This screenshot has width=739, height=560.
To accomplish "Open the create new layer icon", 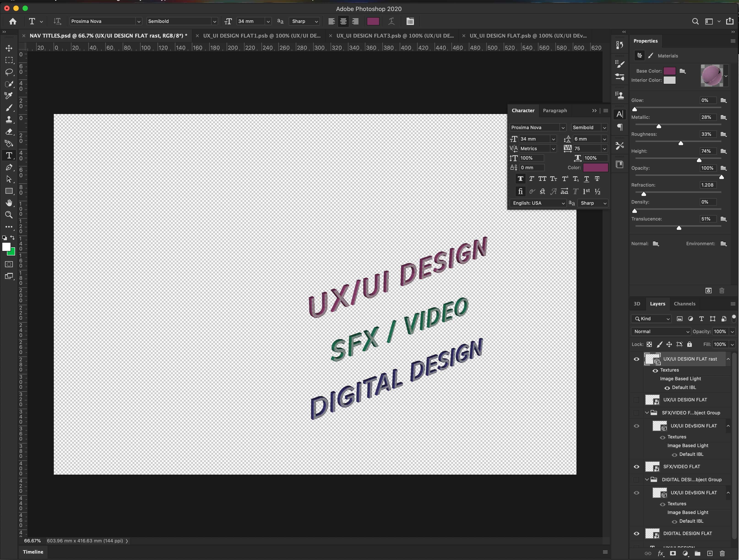I will [710, 553].
